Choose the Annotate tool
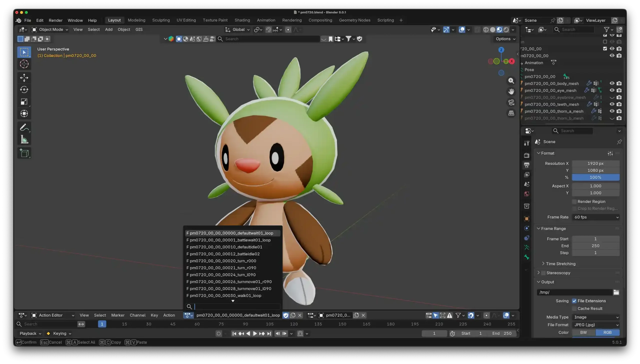 (x=24, y=127)
